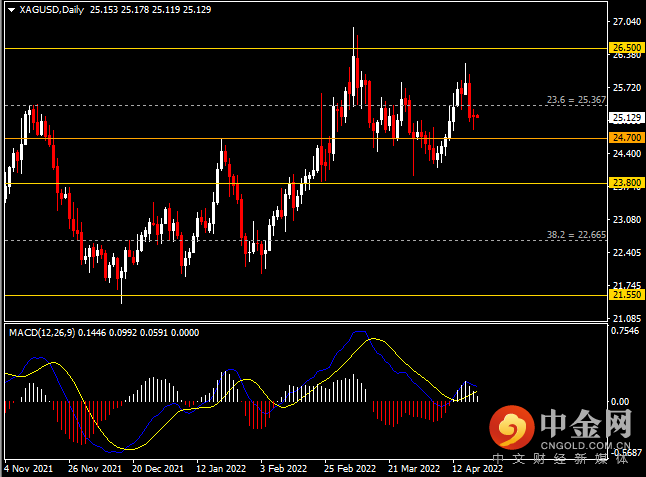The image size is (646, 477).
Task: Click the 0.7546 MACD scale value
Action: 625,331
